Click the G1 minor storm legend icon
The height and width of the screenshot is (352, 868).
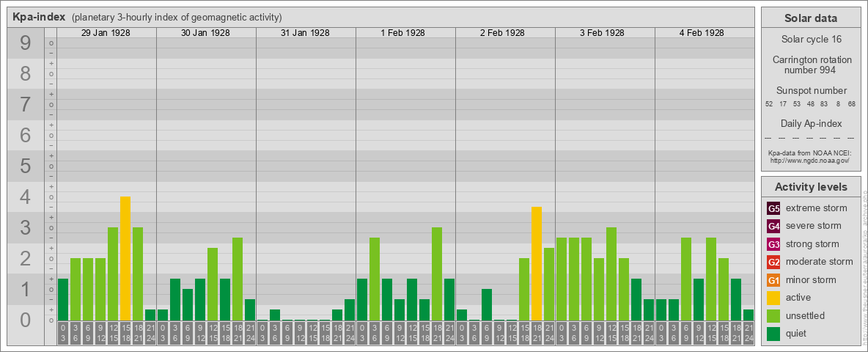[x=773, y=280]
